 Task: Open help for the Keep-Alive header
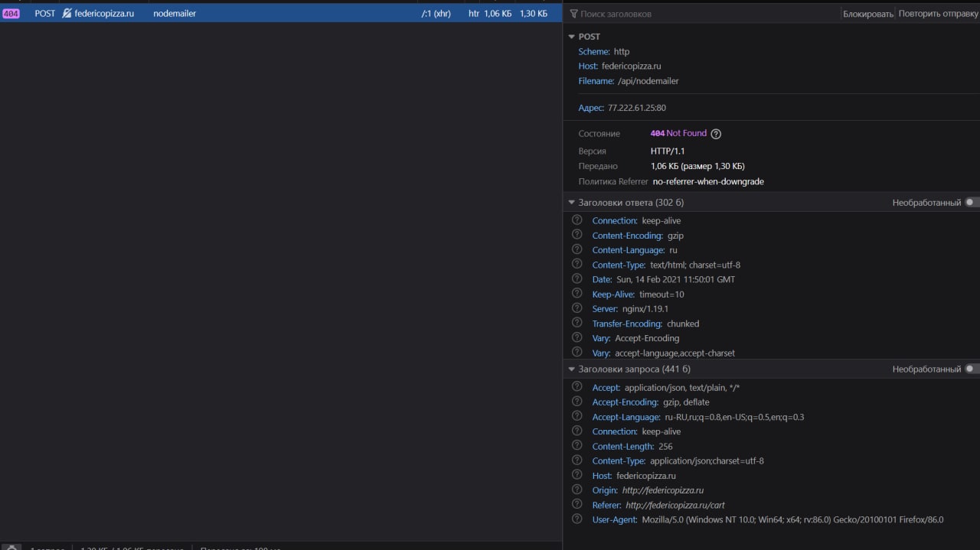tap(577, 294)
